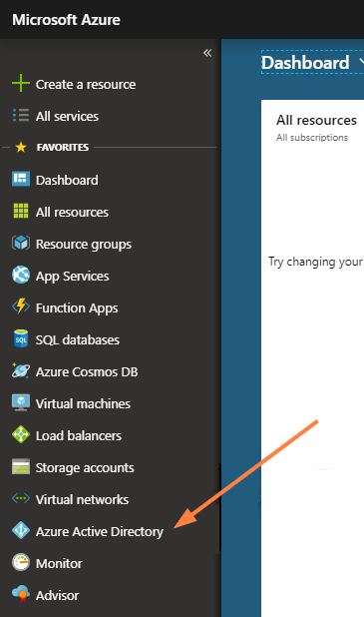
Task: Click the Microsoft Azure home title
Action: click(67, 20)
